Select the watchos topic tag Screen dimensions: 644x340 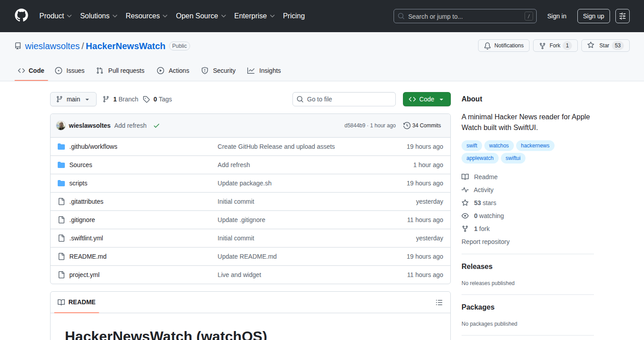(x=499, y=146)
